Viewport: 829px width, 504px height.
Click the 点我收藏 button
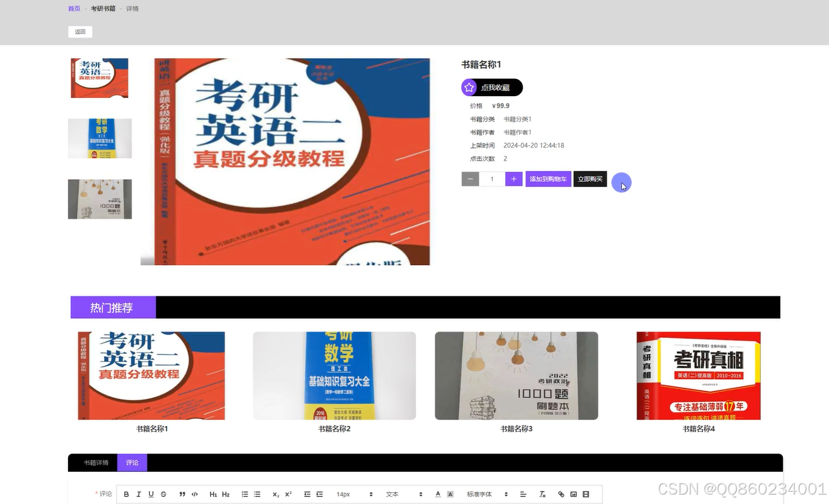pyautogui.click(x=492, y=87)
